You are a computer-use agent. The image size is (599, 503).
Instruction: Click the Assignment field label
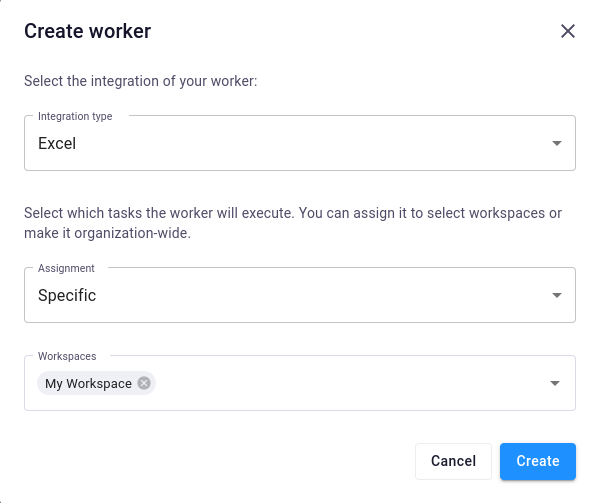(66, 268)
